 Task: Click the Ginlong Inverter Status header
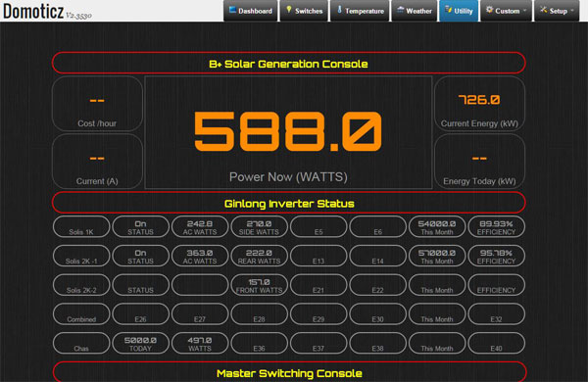[289, 203]
